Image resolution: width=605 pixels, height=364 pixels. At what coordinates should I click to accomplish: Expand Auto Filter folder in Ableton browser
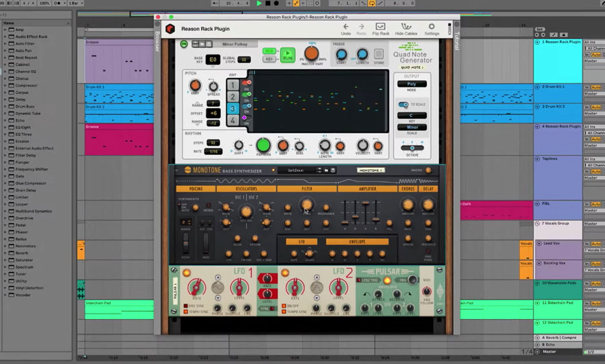click(5, 44)
